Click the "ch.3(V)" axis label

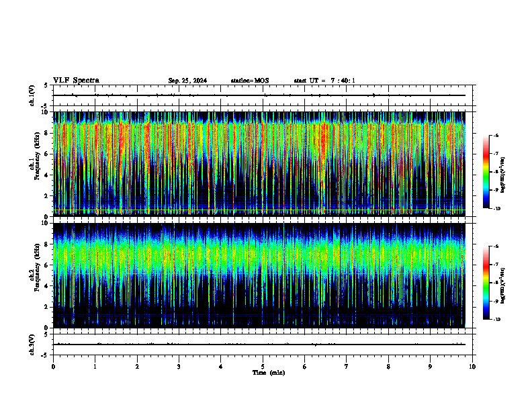[32, 345]
